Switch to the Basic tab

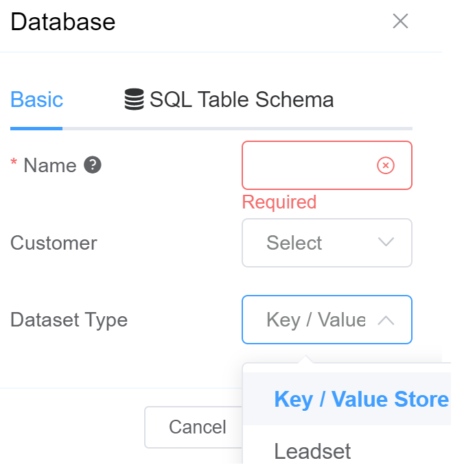click(x=36, y=100)
